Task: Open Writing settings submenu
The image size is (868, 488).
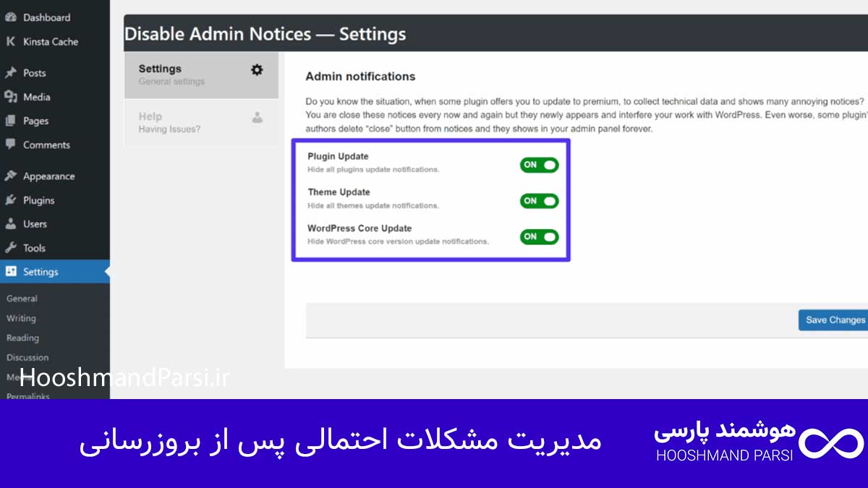Action: pyautogui.click(x=21, y=318)
